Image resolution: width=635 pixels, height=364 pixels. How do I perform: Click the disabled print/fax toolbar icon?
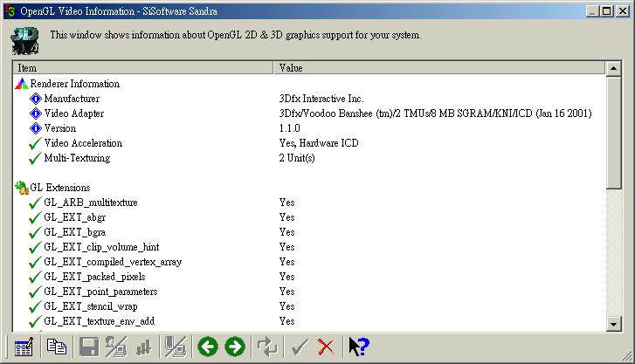point(116,347)
